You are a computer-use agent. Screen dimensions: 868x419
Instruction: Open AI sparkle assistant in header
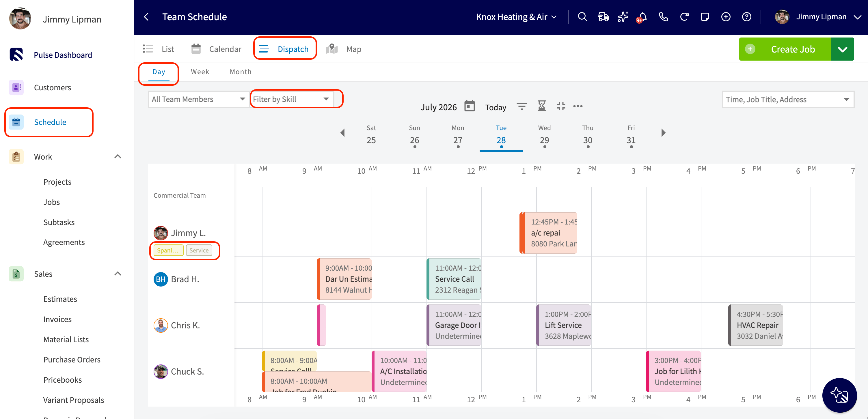click(623, 17)
